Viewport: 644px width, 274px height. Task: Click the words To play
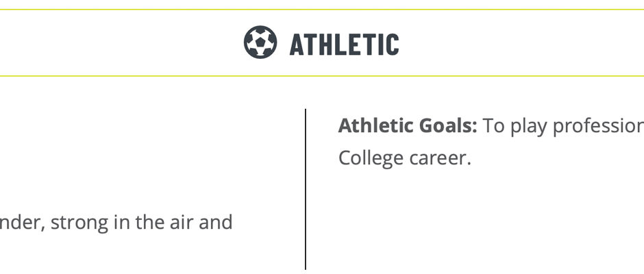(x=515, y=127)
